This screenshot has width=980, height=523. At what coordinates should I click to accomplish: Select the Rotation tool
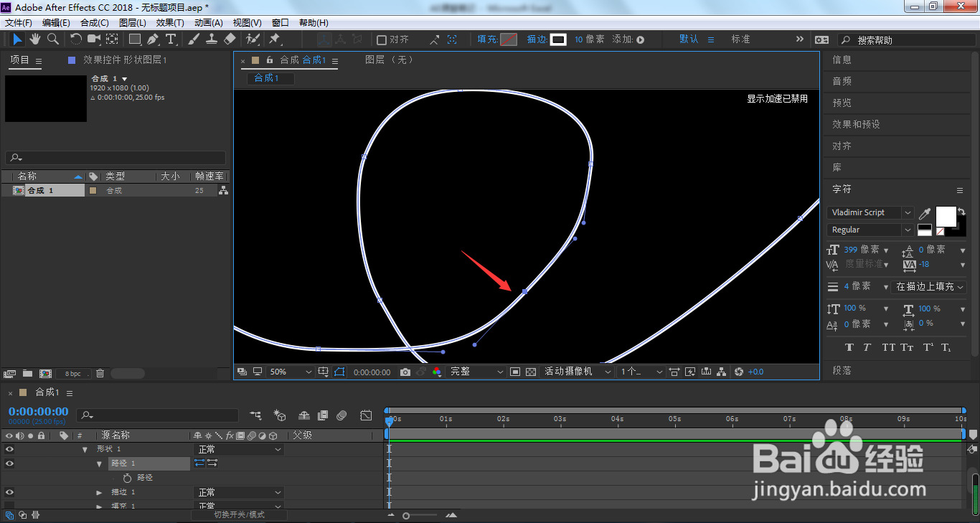pyautogui.click(x=76, y=39)
